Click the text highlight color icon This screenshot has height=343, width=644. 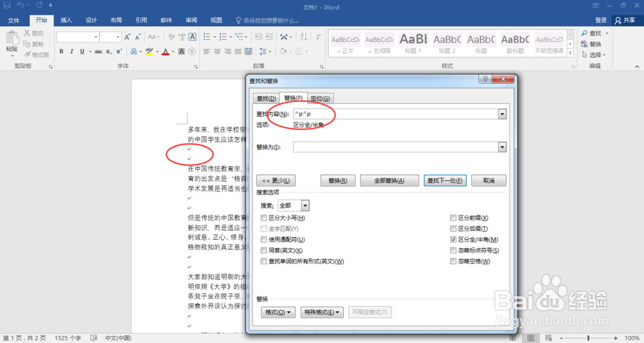click(149, 52)
